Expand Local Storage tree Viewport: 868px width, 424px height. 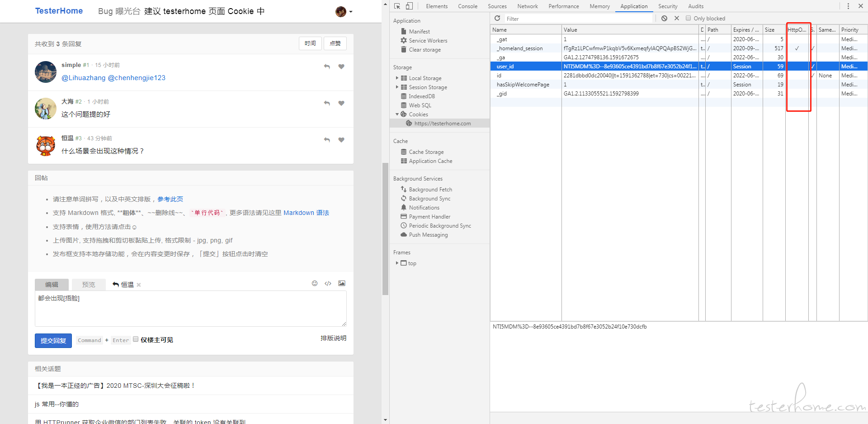pos(397,78)
